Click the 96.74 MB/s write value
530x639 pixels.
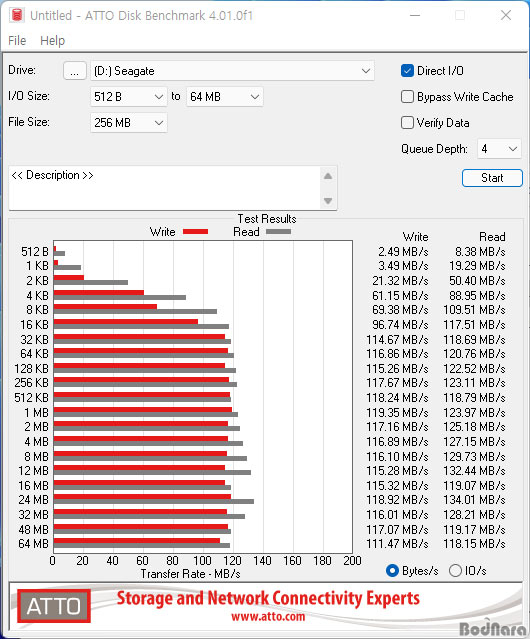click(400, 325)
